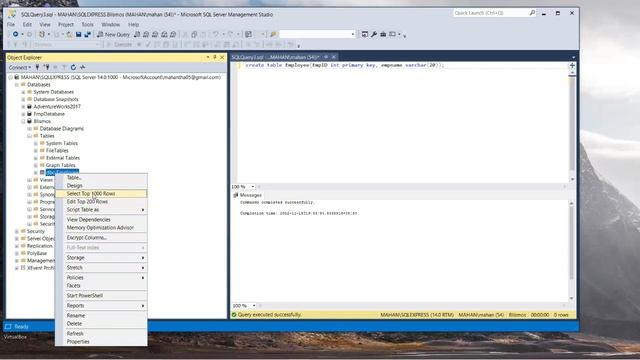Click the New Query toolbar button
The image size is (640, 360).
pyautogui.click(x=113, y=35)
